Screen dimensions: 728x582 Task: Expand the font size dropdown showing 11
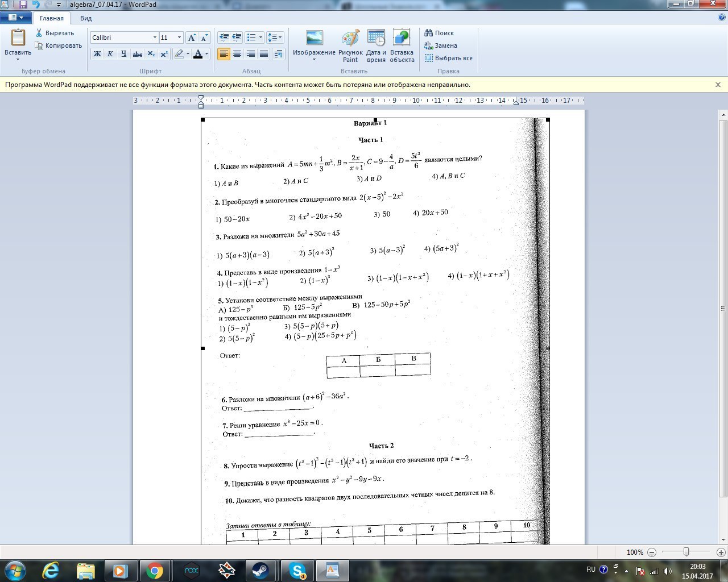click(179, 38)
